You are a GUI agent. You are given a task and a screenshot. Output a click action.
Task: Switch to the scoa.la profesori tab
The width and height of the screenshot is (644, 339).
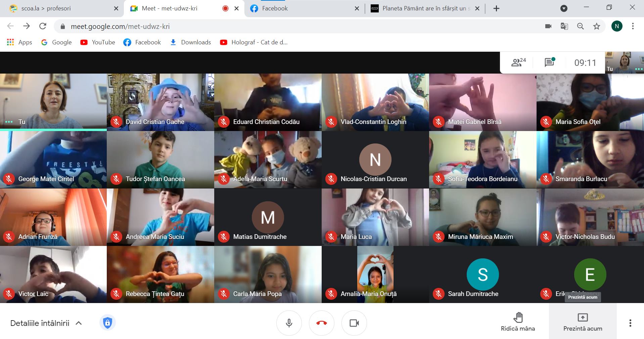(x=60, y=9)
